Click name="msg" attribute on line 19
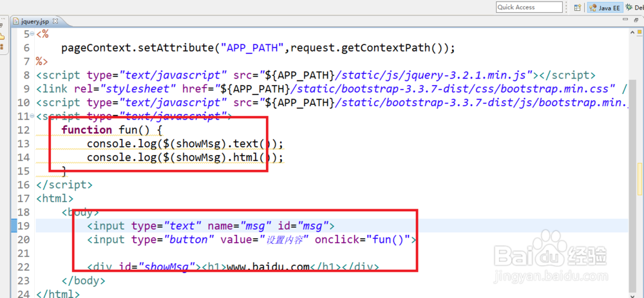 pyautogui.click(x=240, y=226)
